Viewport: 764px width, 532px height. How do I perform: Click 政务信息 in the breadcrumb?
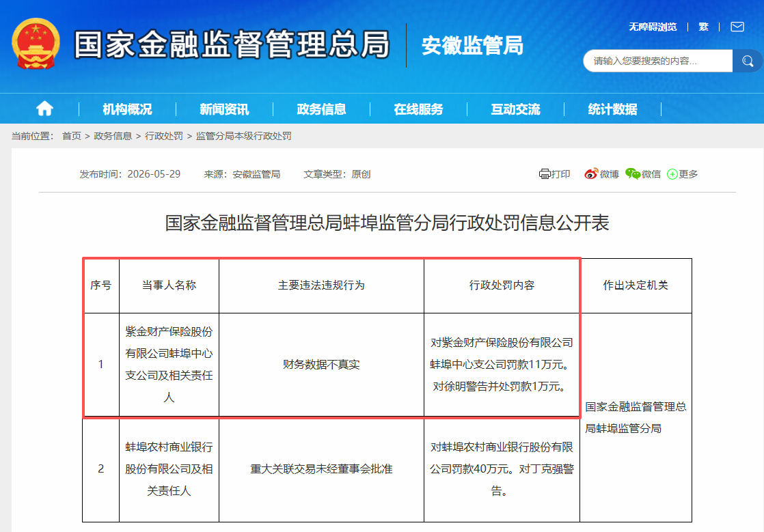click(113, 136)
